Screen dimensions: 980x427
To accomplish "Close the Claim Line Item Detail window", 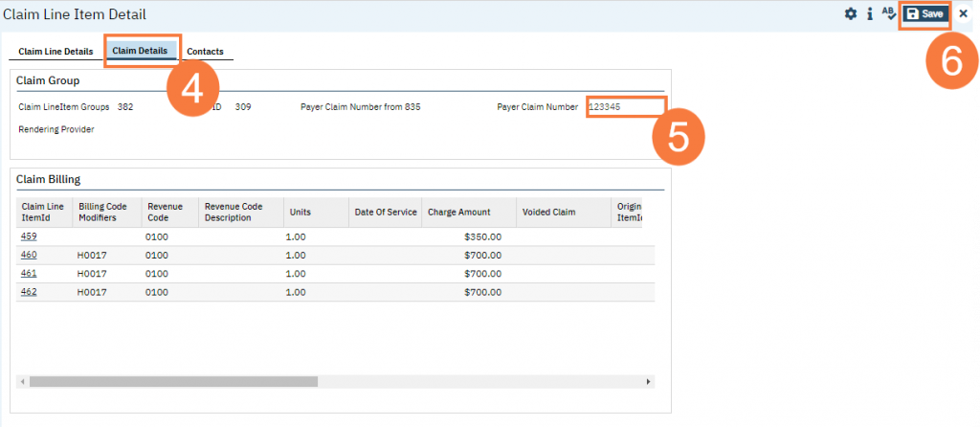I will (964, 14).
